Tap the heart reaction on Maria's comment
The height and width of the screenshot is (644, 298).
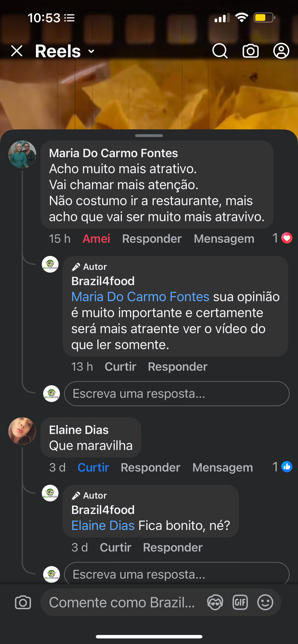coord(286,238)
